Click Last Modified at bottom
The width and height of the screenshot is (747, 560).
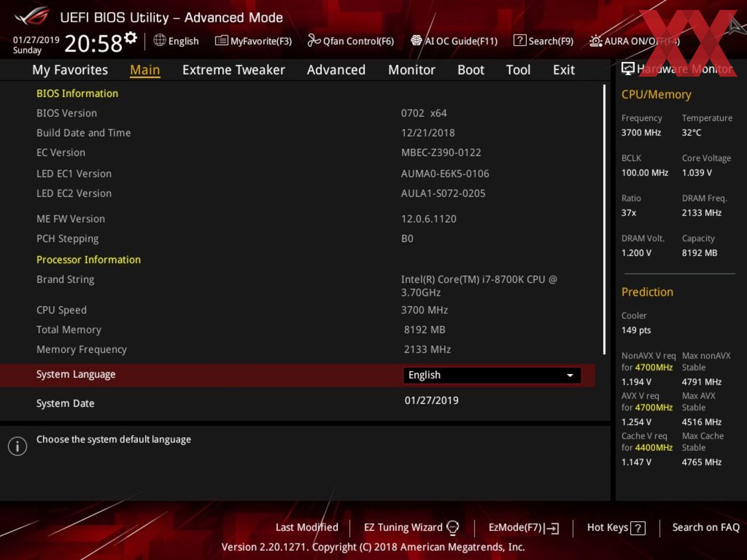click(x=307, y=527)
